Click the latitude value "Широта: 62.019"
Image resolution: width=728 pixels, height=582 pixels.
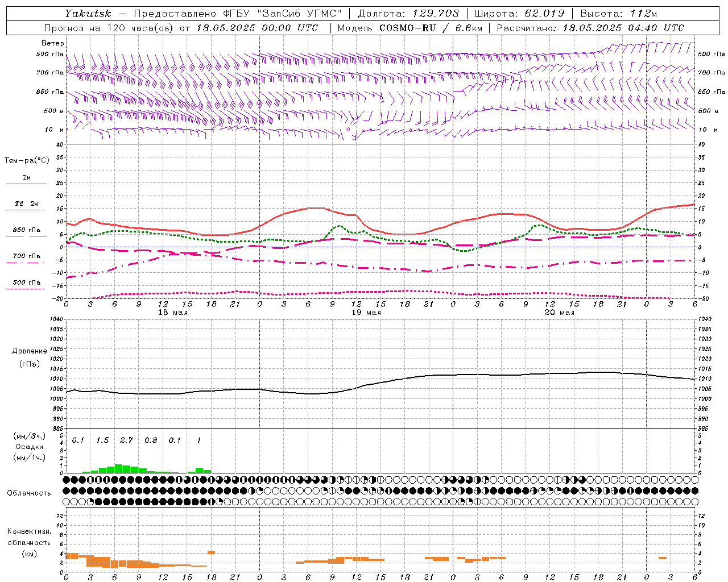pyautogui.click(x=520, y=13)
